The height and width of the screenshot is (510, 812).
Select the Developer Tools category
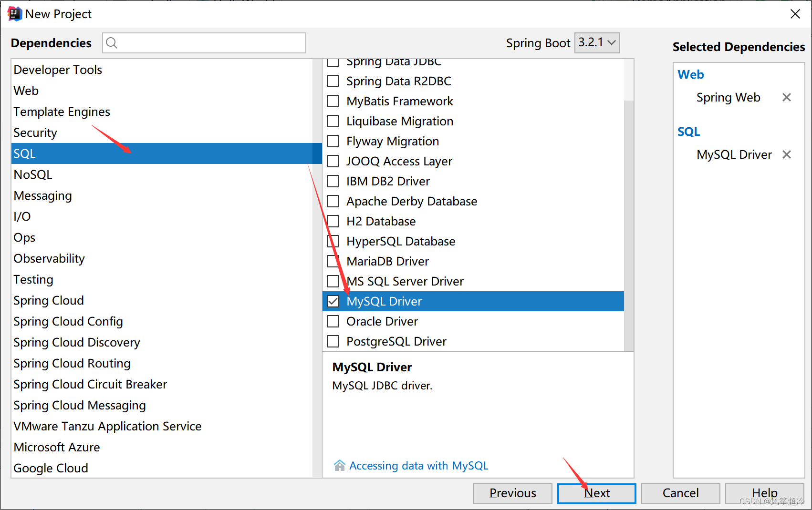(58, 70)
